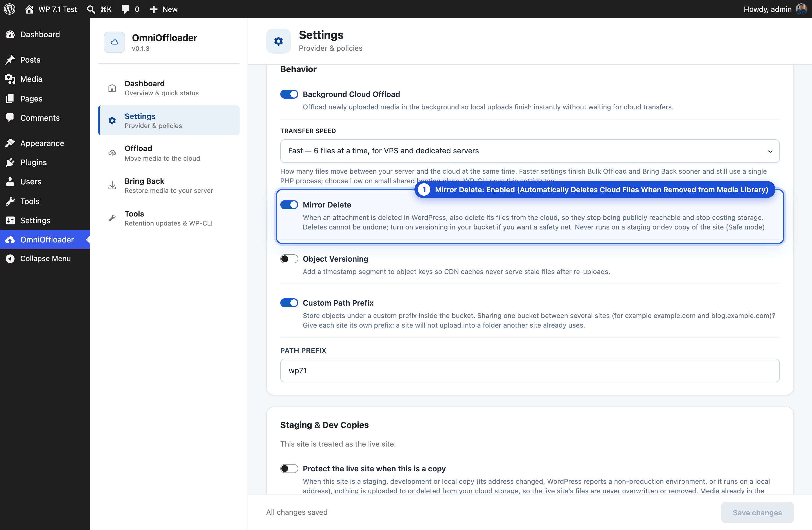Click the Background Cloud Offload label

(351, 94)
